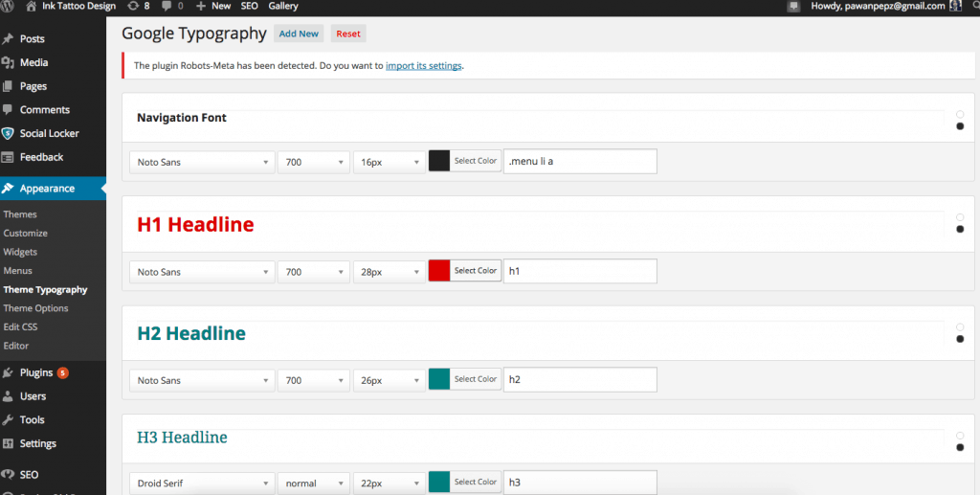Click the black Navigation Font color swatch

439,161
